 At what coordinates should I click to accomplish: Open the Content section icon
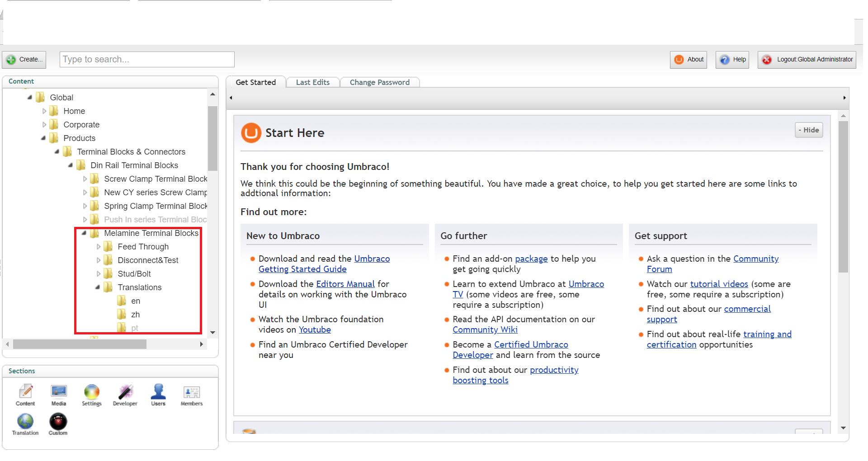[25, 395]
